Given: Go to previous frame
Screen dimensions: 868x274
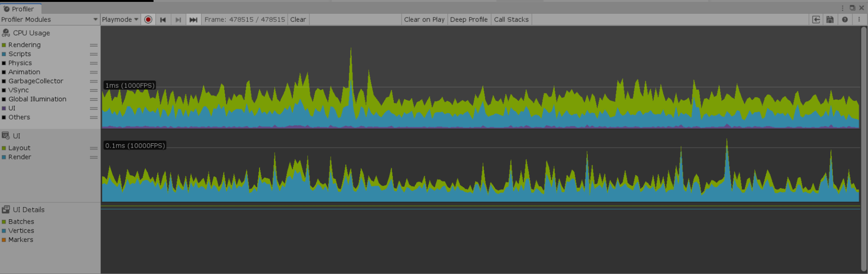Looking at the screenshot, I should point(163,19).
